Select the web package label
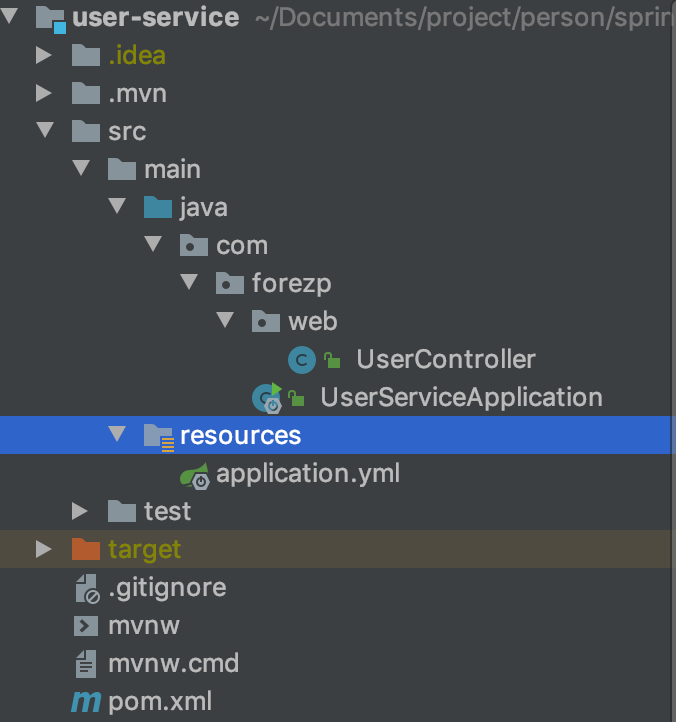 [312, 321]
